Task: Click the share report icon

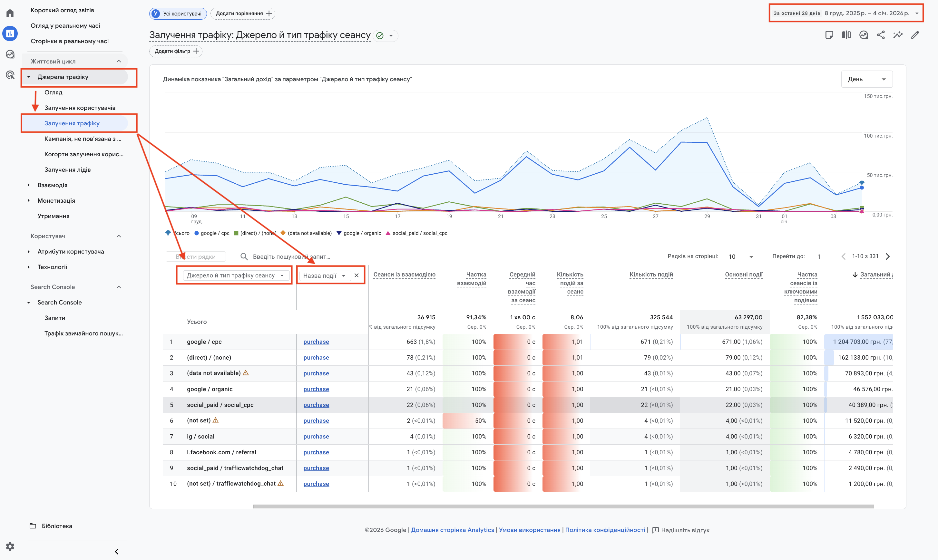Action: pos(881,35)
